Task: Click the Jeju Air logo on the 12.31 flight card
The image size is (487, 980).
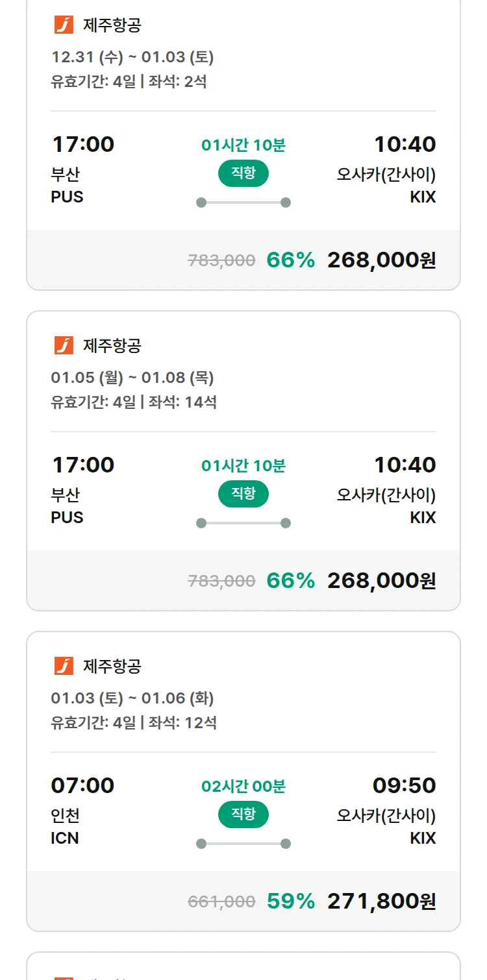Action: [64, 25]
